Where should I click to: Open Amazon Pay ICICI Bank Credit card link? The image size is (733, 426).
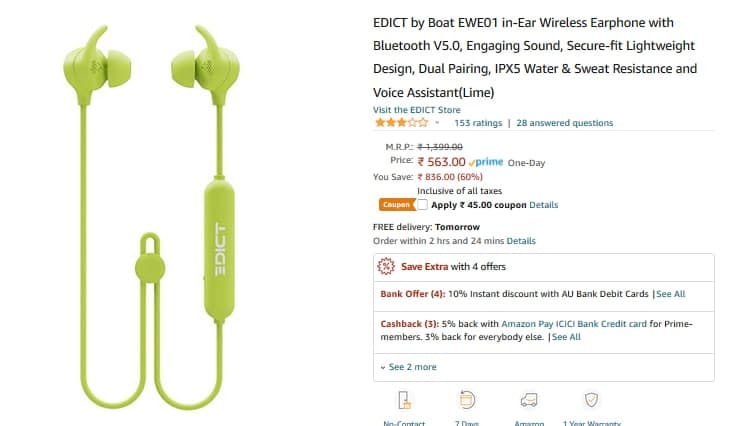[x=574, y=324]
